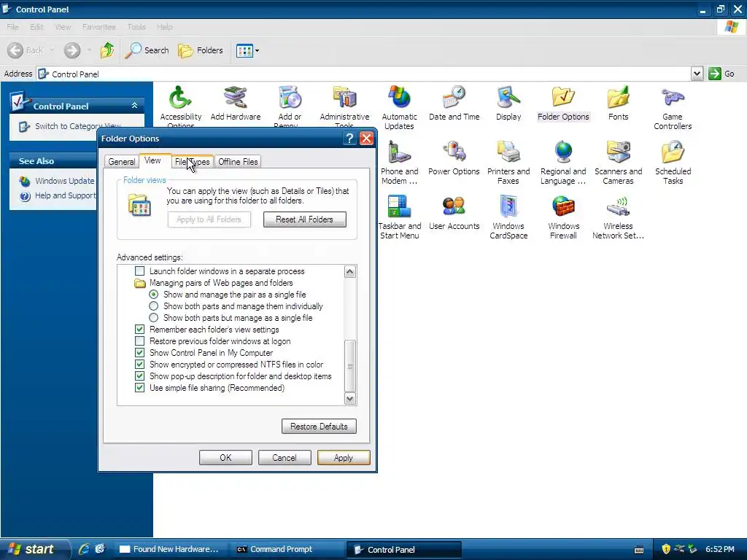This screenshot has height=560, width=747.
Task: Open Administrative Tools icon
Action: pyautogui.click(x=344, y=98)
